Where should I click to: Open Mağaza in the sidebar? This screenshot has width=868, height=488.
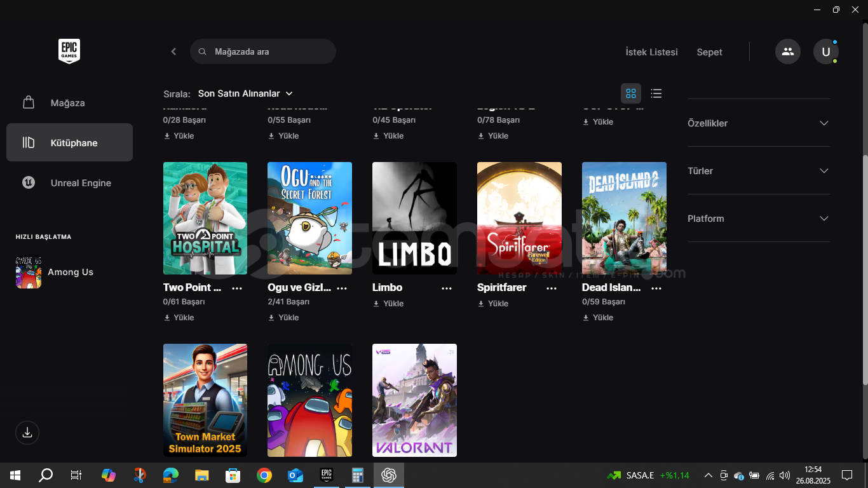(69, 103)
